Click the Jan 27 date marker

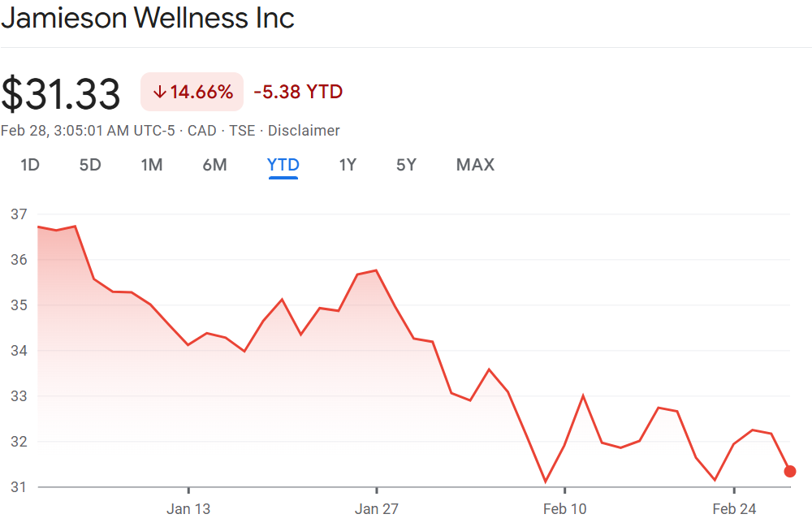(377, 509)
